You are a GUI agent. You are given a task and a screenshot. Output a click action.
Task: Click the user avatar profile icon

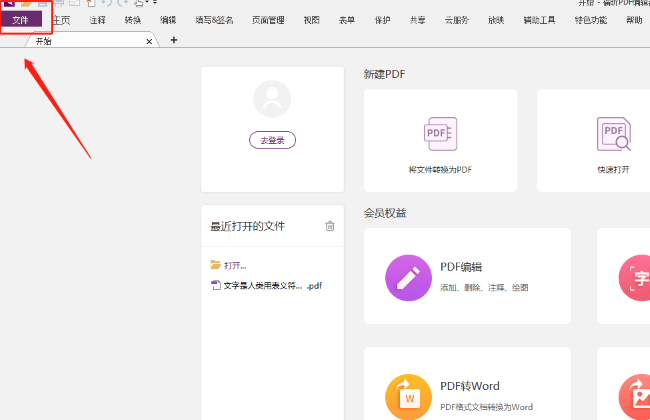tap(272, 99)
